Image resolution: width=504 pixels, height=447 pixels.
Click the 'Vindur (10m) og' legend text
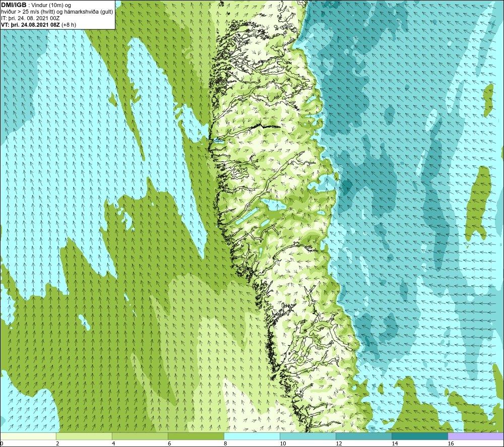coord(51,6)
